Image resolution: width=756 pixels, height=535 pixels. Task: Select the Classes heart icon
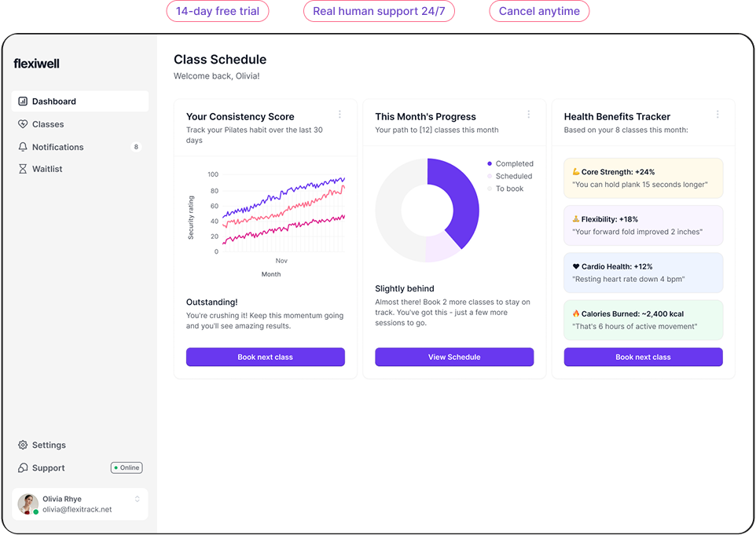22,124
